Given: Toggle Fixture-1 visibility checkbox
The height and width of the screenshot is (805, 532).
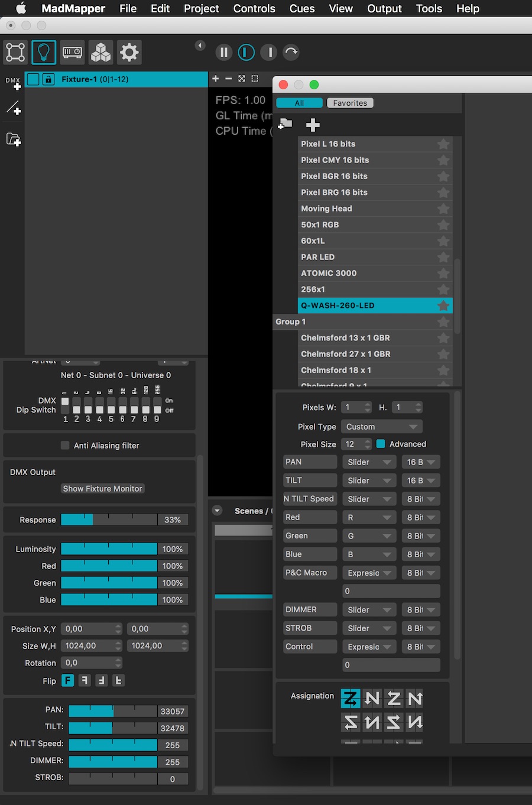Looking at the screenshot, I should [x=34, y=79].
